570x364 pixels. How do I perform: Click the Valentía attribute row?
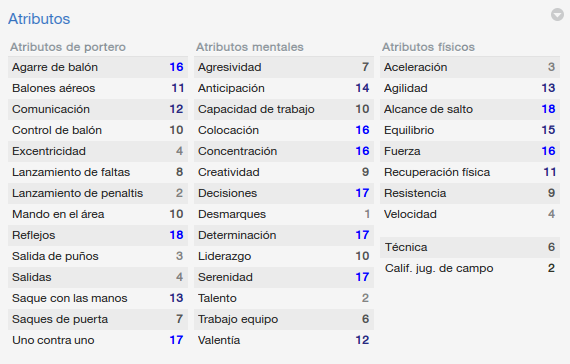coord(284,340)
